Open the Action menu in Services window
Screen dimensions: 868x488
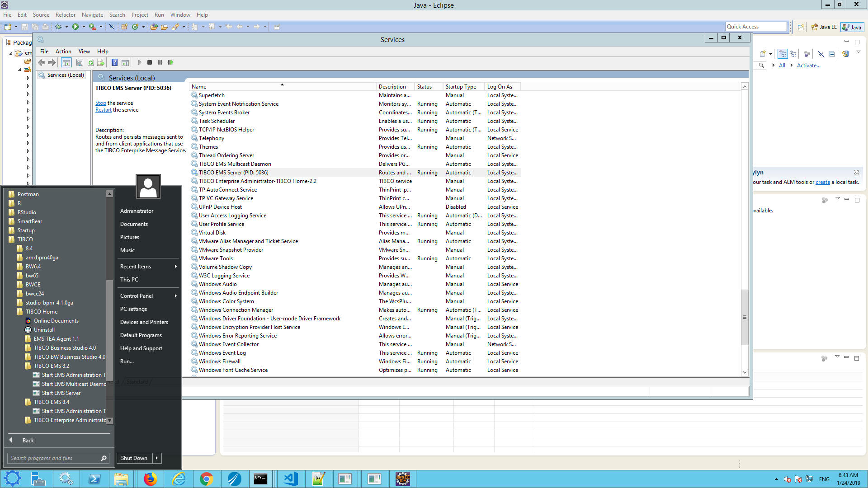(x=63, y=52)
